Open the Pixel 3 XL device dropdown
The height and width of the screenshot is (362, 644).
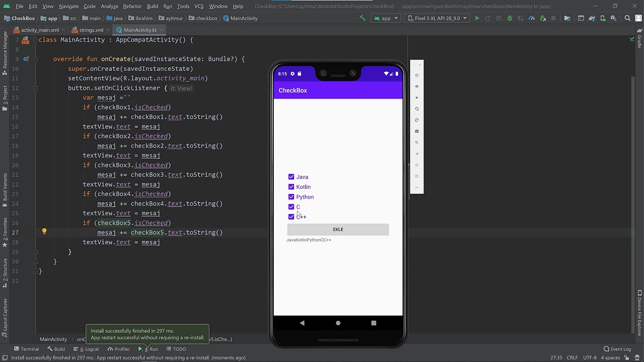click(437, 18)
